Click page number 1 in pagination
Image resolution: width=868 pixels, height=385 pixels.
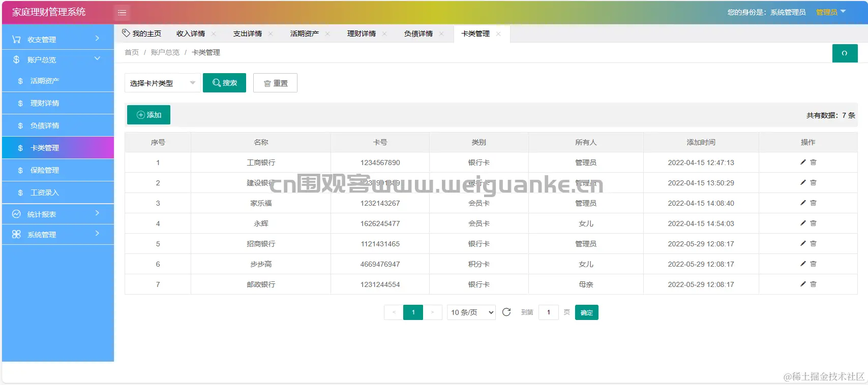coord(413,312)
